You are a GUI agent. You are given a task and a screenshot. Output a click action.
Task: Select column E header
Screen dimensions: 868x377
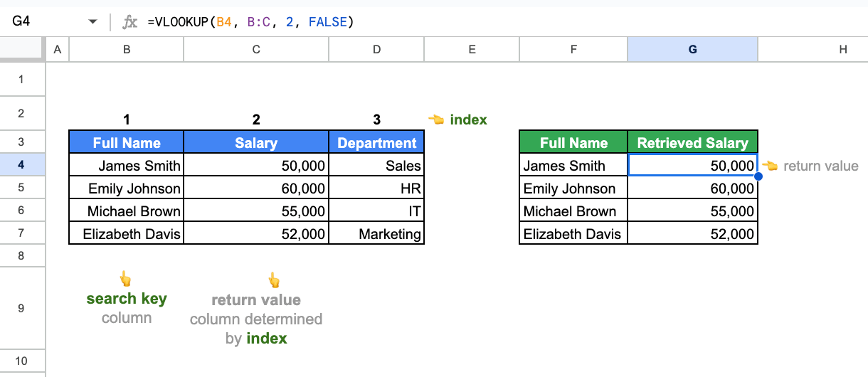pyautogui.click(x=472, y=49)
